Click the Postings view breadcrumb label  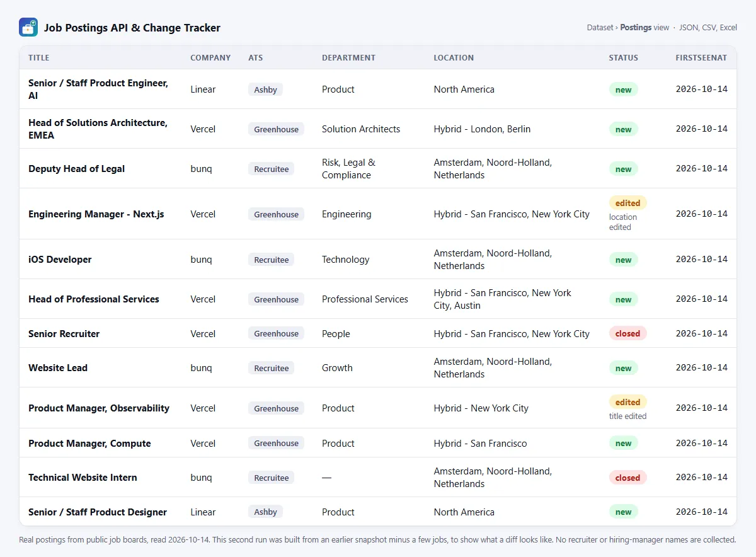644,28
